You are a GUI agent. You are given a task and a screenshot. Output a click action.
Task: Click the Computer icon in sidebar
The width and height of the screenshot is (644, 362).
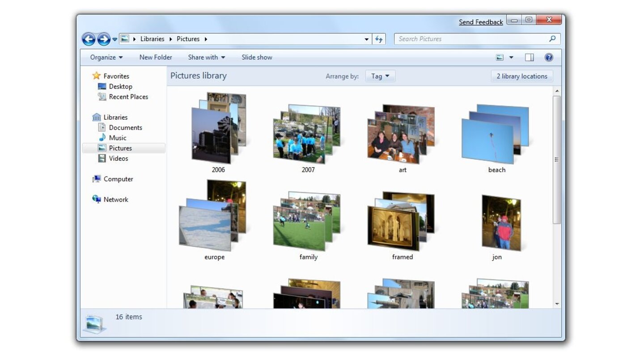pyautogui.click(x=96, y=179)
